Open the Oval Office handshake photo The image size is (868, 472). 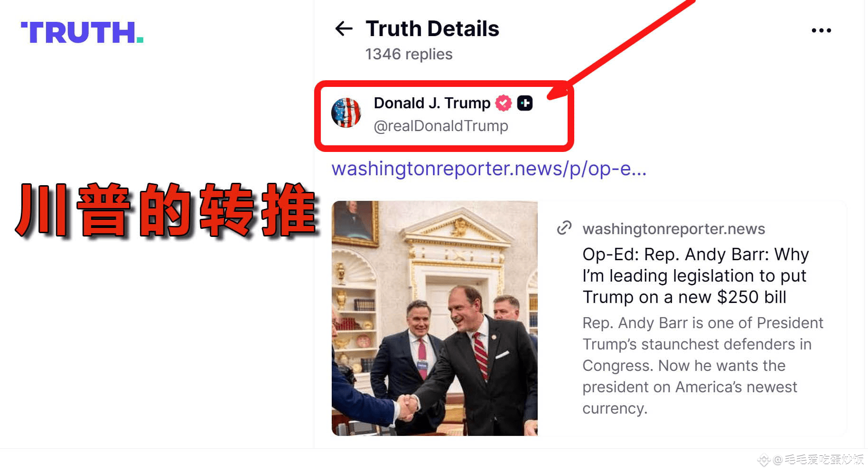434,318
